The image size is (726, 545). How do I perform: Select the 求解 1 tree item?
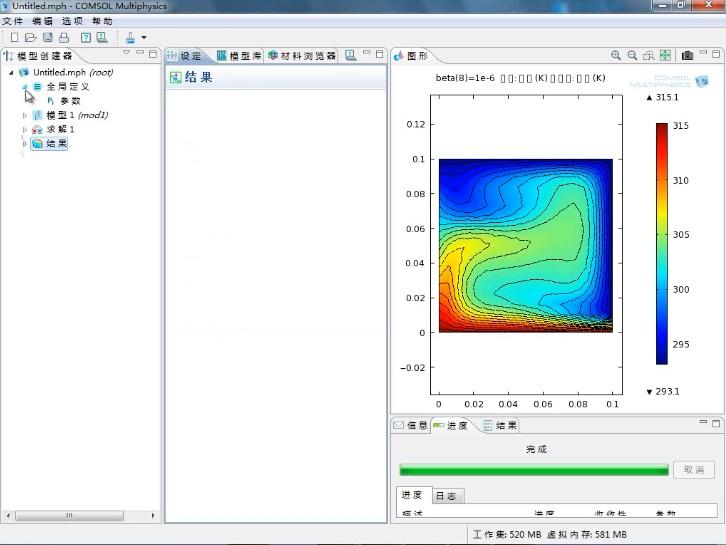[60, 129]
